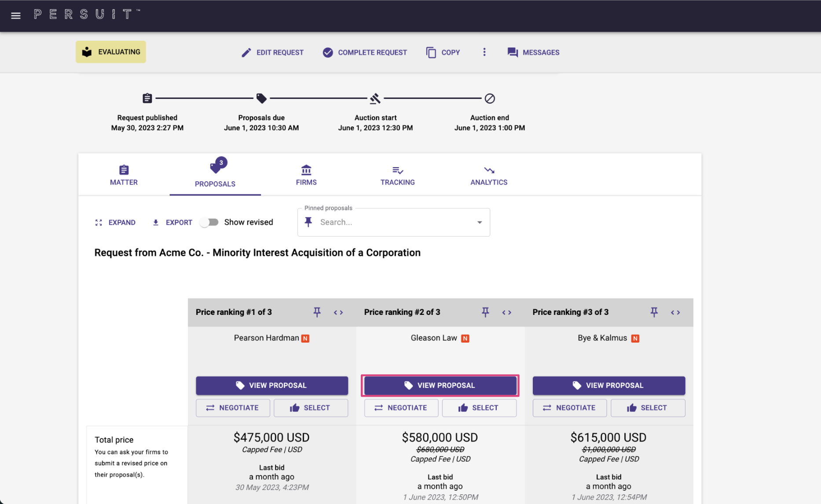Switch to the Proposals tab
Image resolution: width=821 pixels, height=504 pixels.
pyautogui.click(x=215, y=175)
